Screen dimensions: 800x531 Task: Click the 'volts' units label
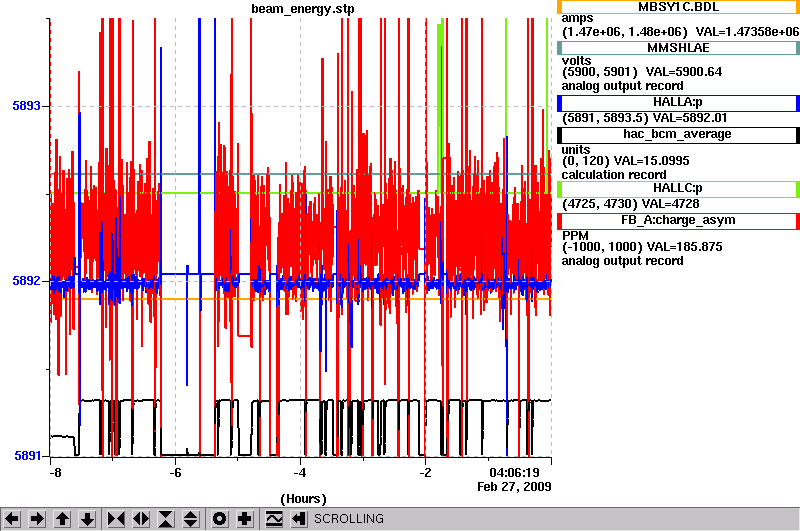tap(577, 61)
